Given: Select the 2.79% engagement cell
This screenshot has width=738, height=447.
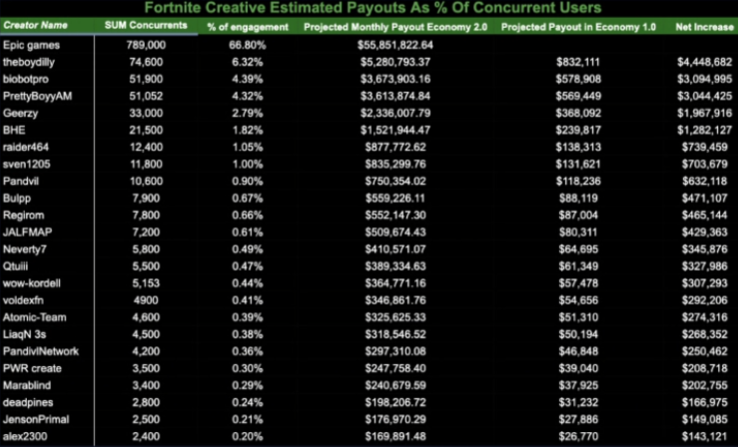Looking at the screenshot, I should click(x=247, y=113).
